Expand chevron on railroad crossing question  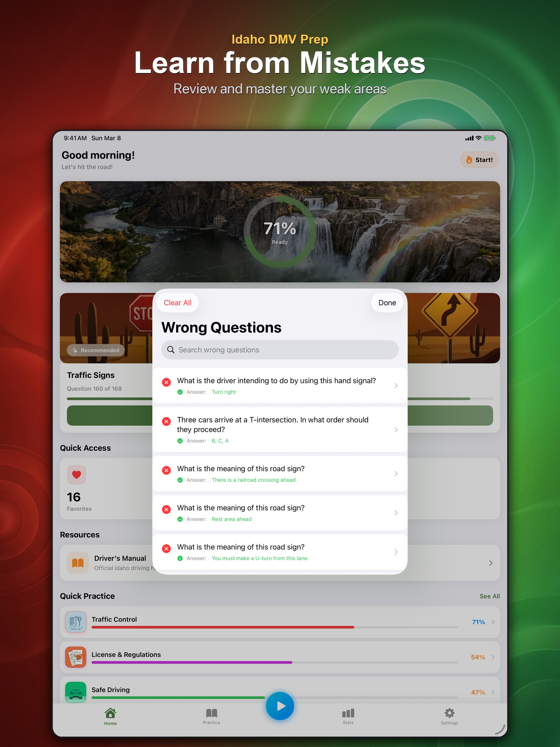tap(396, 474)
